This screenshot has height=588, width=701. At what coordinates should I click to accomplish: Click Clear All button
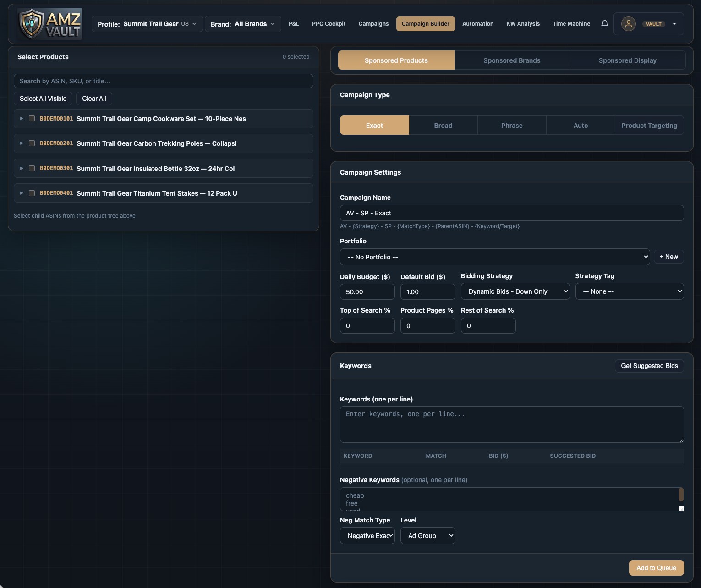[x=94, y=99]
